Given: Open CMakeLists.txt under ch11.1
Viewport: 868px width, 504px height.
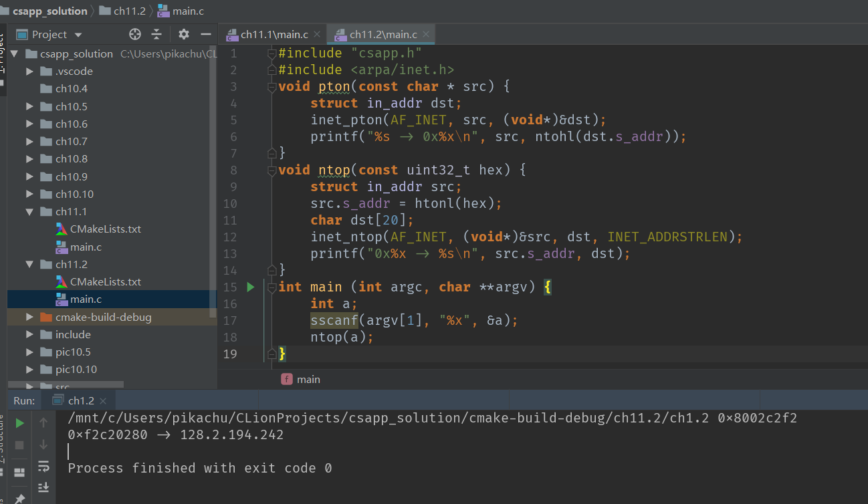Looking at the screenshot, I should click(x=105, y=229).
